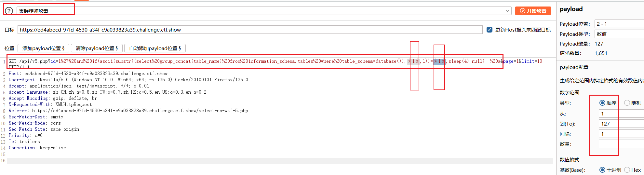Click the User-Agent header line
644x175 pixels.
[x=128, y=80]
